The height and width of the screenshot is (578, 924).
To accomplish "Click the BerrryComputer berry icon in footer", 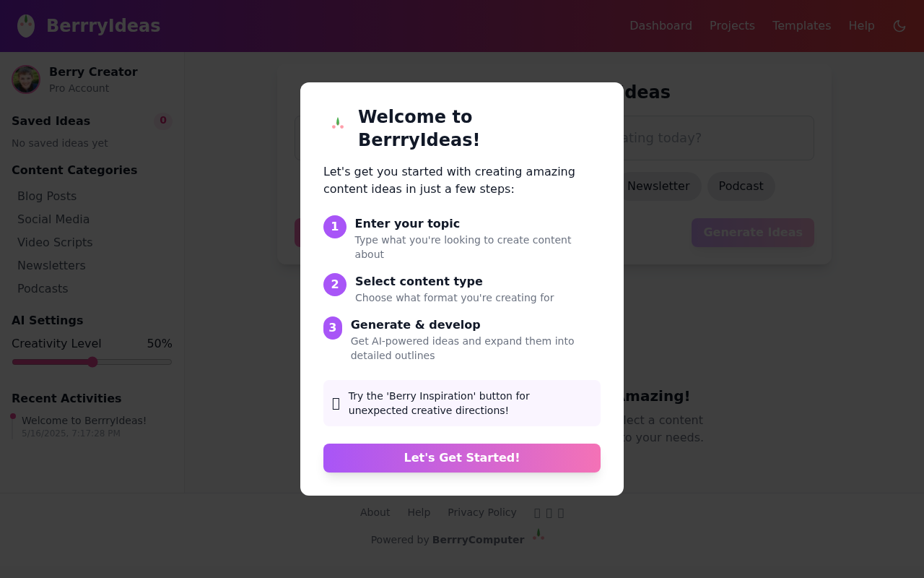I will point(538,535).
